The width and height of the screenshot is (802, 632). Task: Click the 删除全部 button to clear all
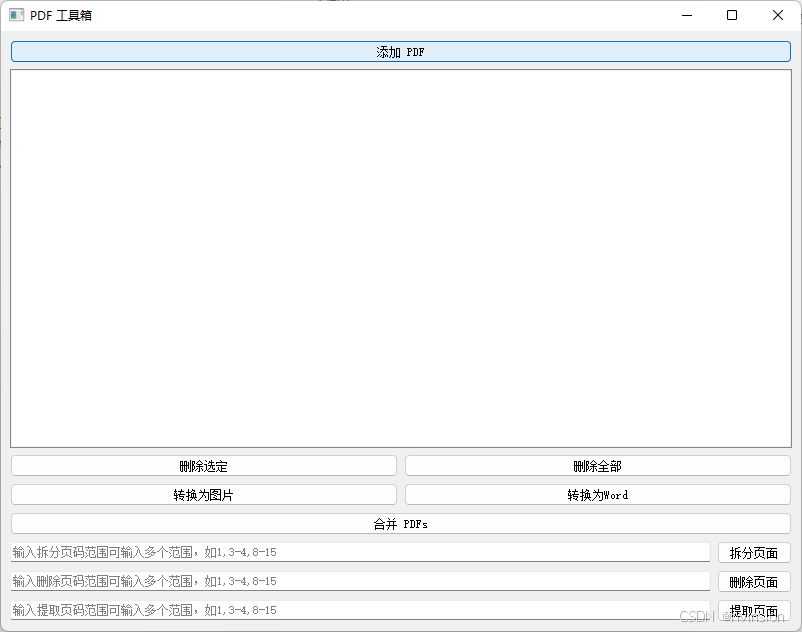(596, 465)
